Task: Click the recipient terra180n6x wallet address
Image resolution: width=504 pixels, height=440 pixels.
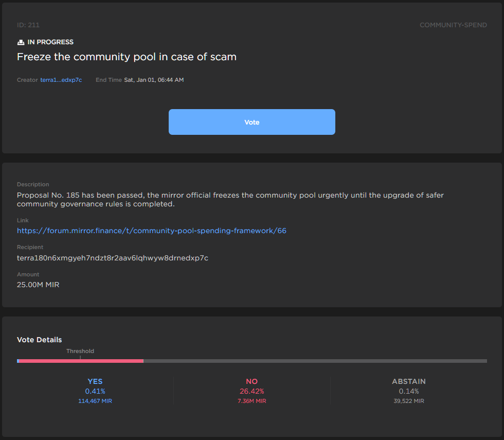Action: point(112,258)
